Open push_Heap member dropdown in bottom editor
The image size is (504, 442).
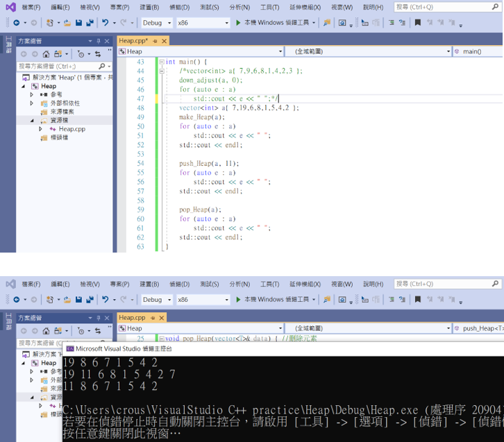(478, 328)
